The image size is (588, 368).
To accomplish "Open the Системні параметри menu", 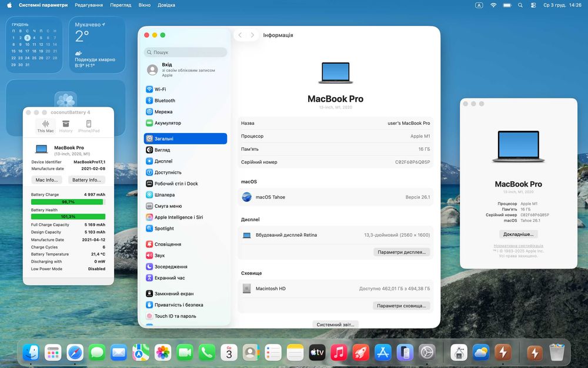I will [x=43, y=5].
